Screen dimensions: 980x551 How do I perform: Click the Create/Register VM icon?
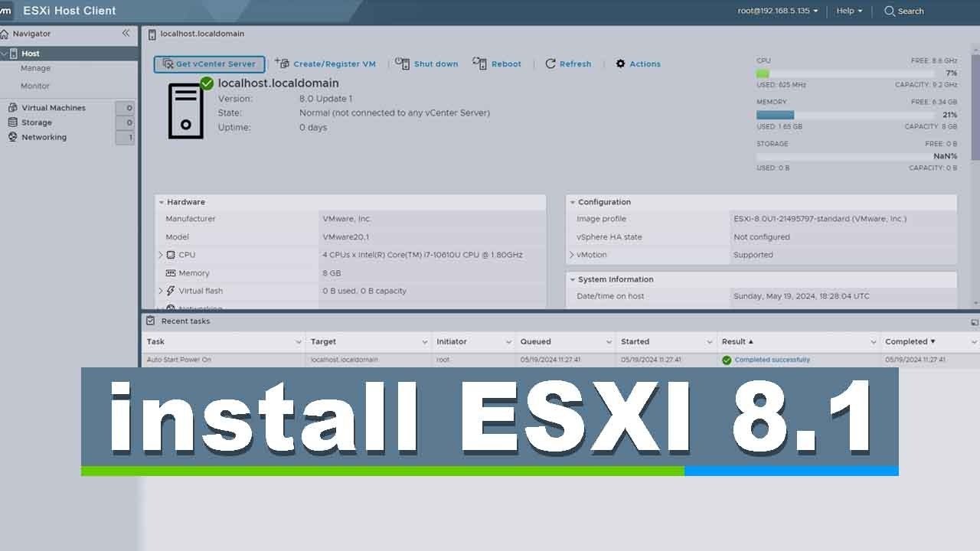click(282, 64)
